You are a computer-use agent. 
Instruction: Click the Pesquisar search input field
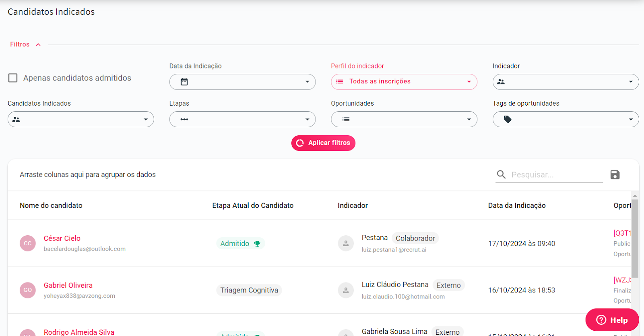(x=555, y=174)
